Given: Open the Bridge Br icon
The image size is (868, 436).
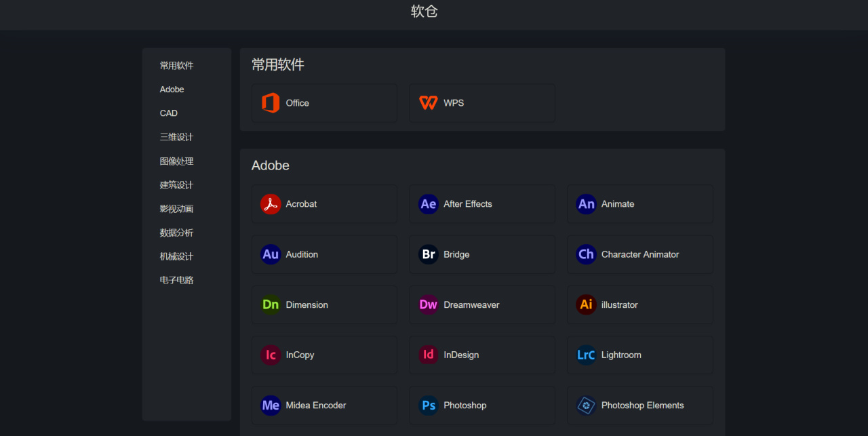Looking at the screenshot, I should click(x=429, y=254).
